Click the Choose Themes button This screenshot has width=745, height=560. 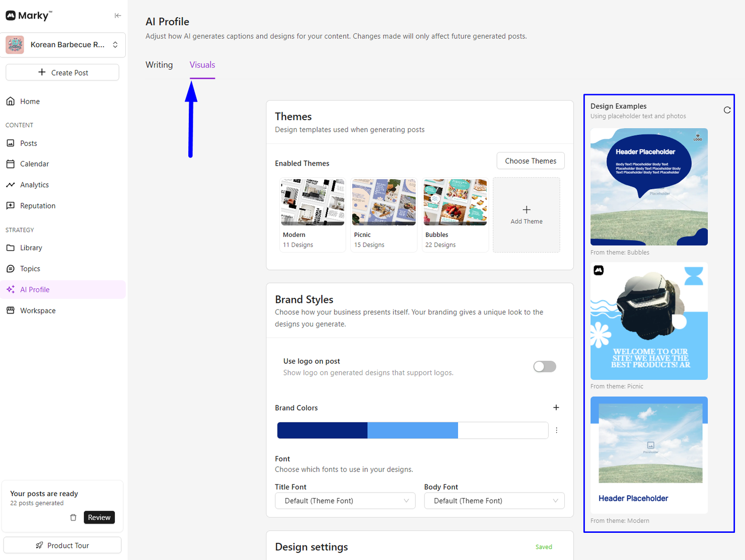530,161
